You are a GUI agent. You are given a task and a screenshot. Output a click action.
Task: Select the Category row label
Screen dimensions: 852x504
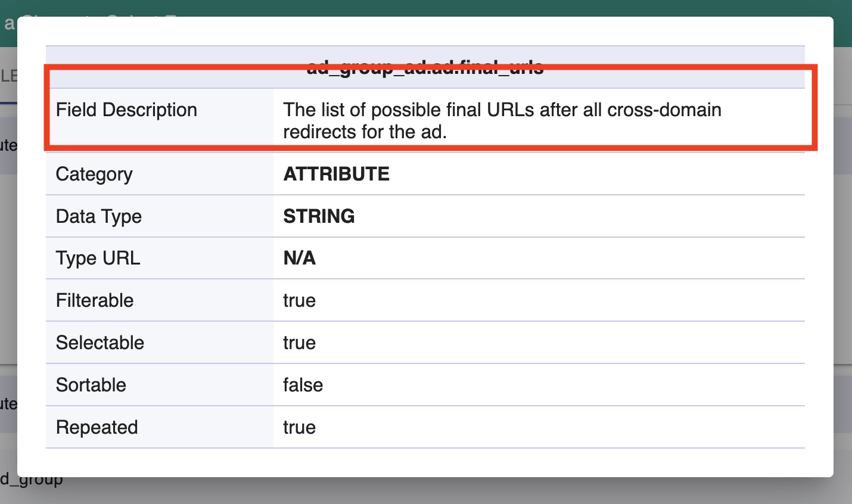94,174
